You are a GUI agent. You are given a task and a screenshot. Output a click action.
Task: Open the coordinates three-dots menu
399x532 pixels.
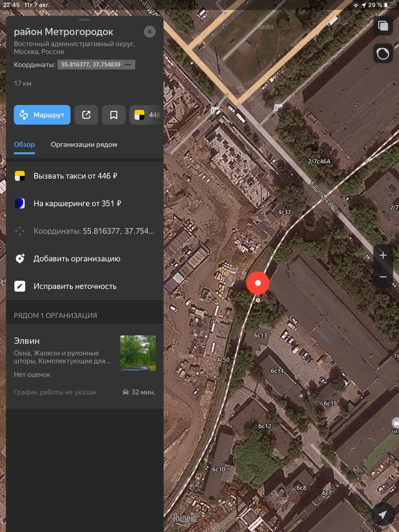(128, 64)
